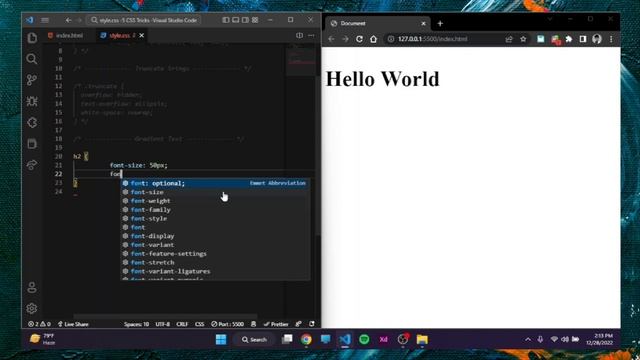Pick the font-family suggestion
The height and width of the screenshot is (360, 640).
tap(215, 210)
